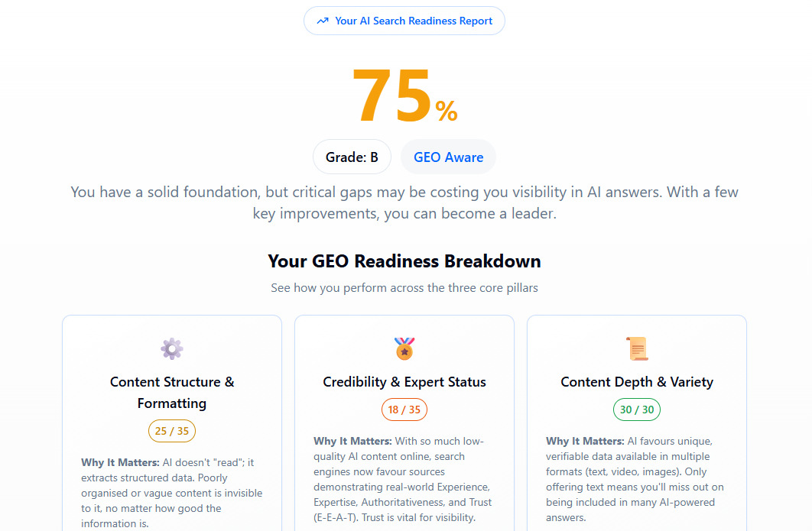Click the gear icon on Content Structure card
Screen dimensions: 812x531
point(171,348)
